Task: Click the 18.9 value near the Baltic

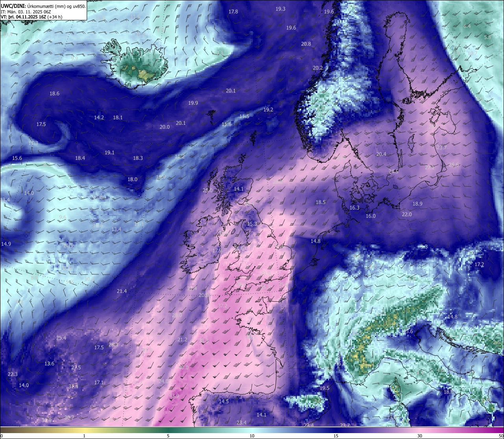Action: pos(417,204)
